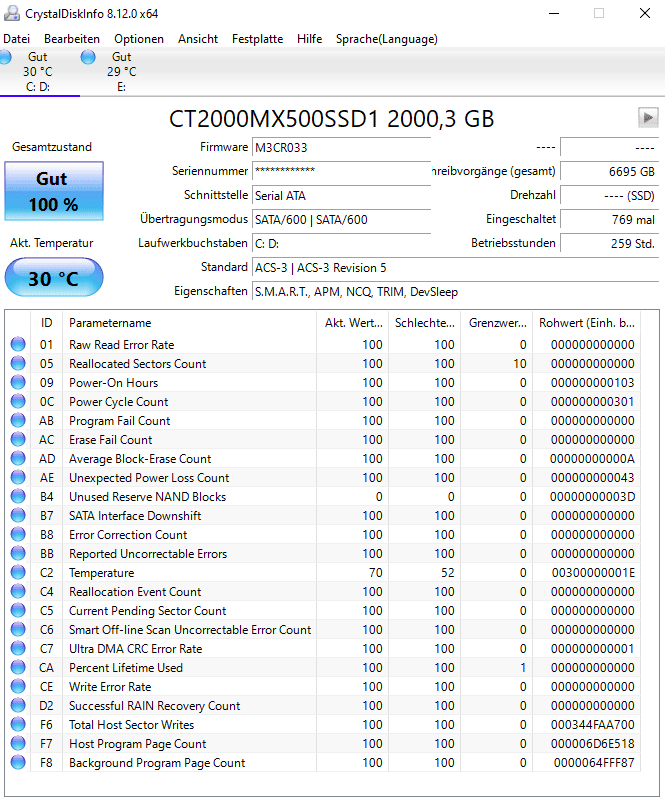Screen dimensions: 665x802
Task: Click status orb for Host Program Page Count
Action: pos(18,743)
